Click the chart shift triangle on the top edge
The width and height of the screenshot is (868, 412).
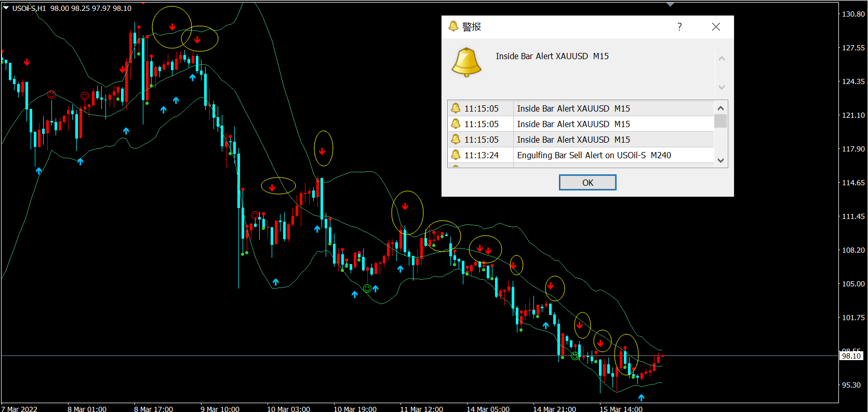point(671,4)
